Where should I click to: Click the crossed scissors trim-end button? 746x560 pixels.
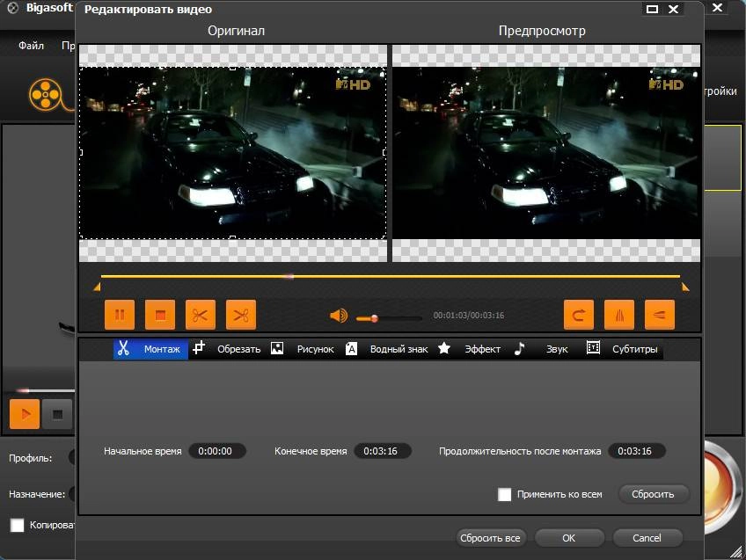pyautogui.click(x=241, y=315)
